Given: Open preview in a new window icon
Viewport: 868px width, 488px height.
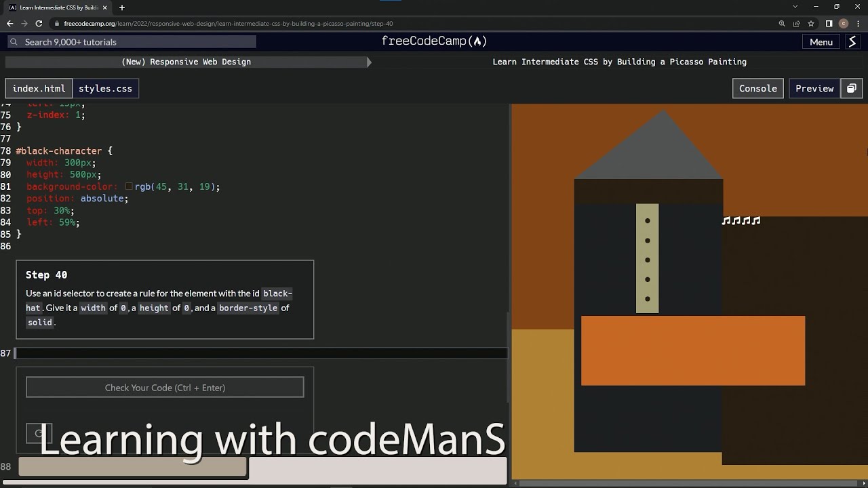Looking at the screenshot, I should click(x=852, y=89).
